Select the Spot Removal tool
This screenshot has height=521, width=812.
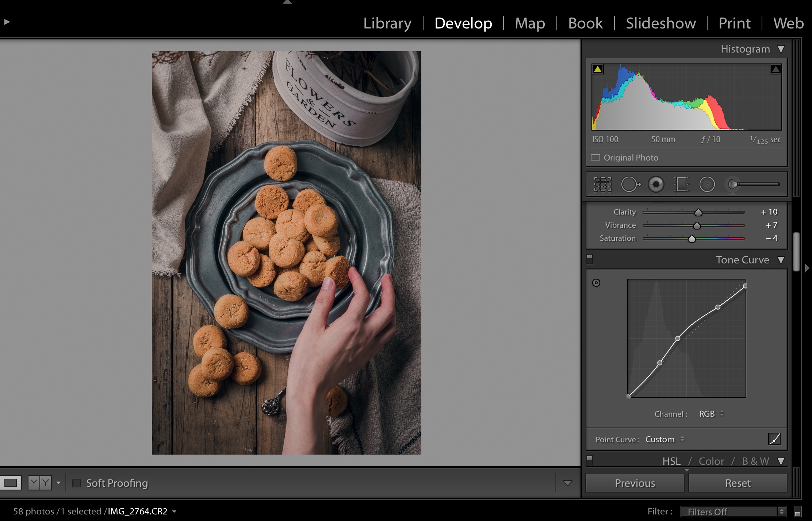(630, 185)
